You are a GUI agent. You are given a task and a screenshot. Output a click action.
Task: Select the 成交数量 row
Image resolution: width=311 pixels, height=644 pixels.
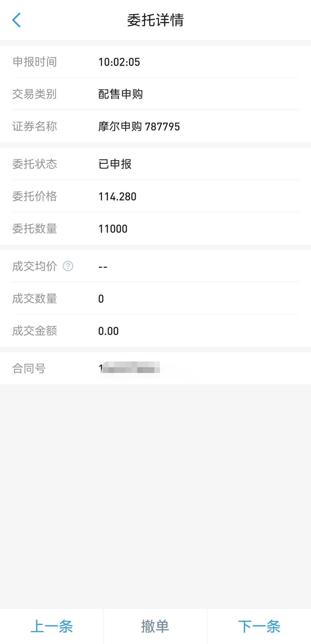pyautogui.click(x=156, y=299)
